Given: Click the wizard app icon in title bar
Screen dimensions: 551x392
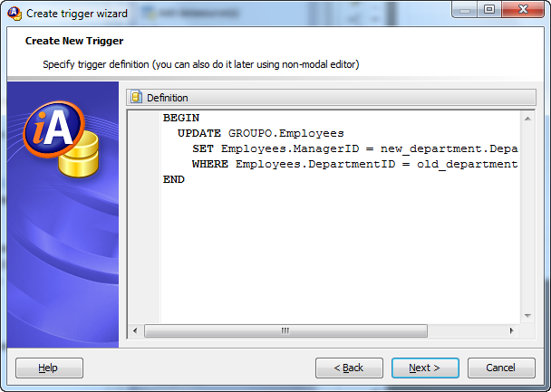Looking at the screenshot, I should click(14, 13).
